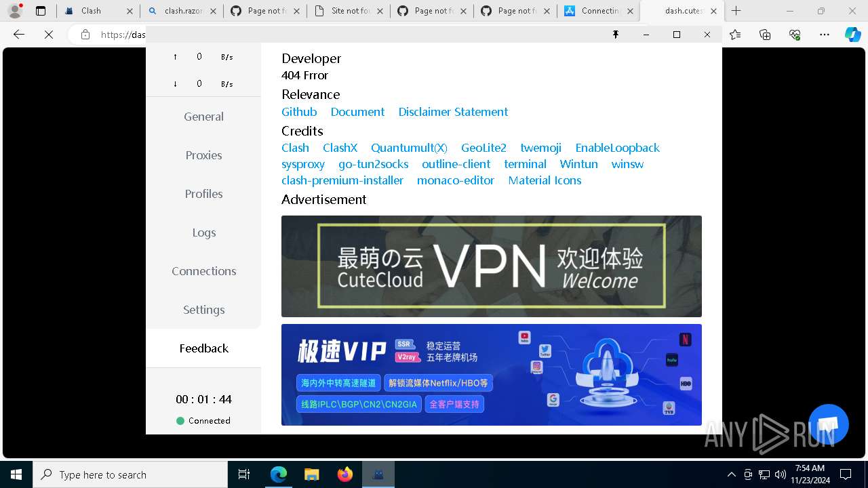
Task: Open the twemoji link
Action: pos(540,148)
